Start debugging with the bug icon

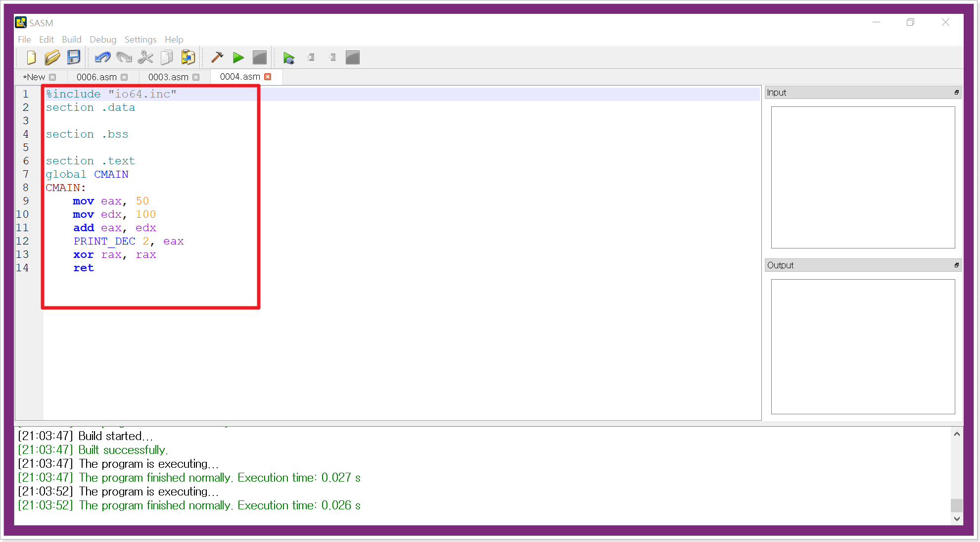pyautogui.click(x=289, y=58)
